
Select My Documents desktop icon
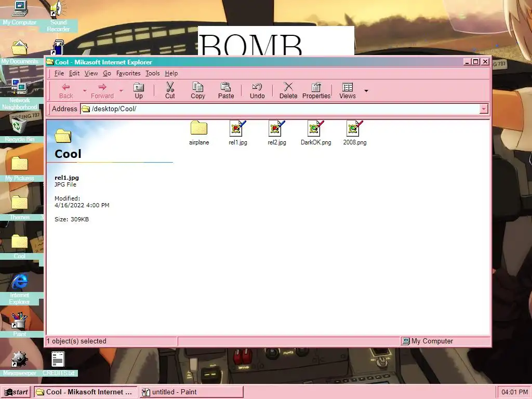pyautogui.click(x=20, y=52)
